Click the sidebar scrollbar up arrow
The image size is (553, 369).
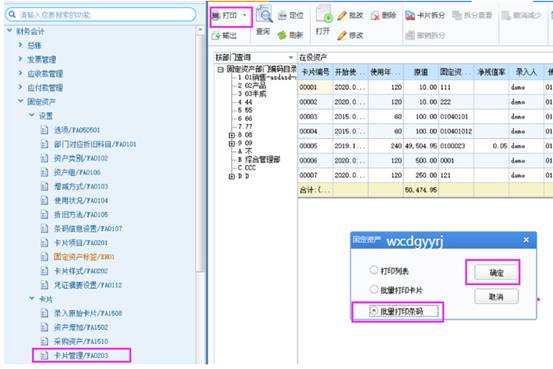[200, 30]
